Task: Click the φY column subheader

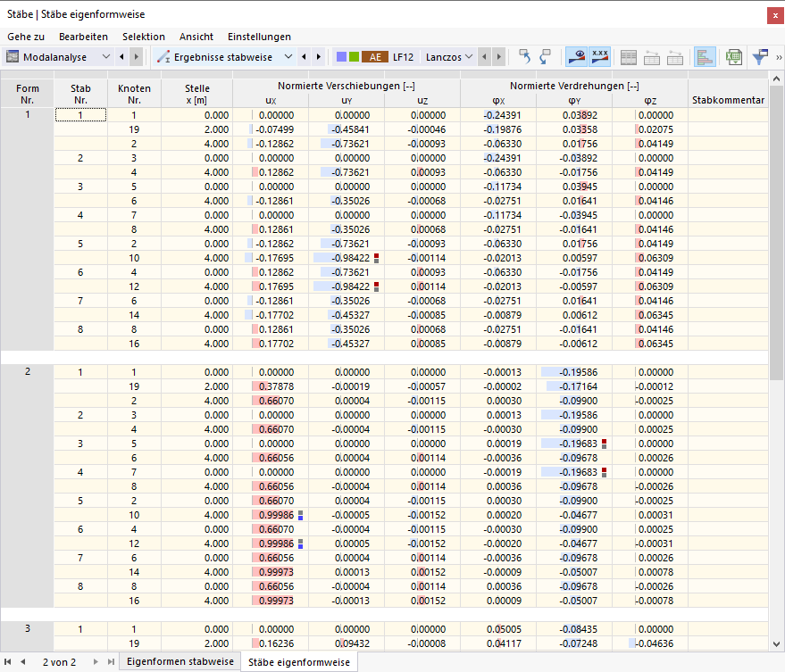Action: (574, 101)
